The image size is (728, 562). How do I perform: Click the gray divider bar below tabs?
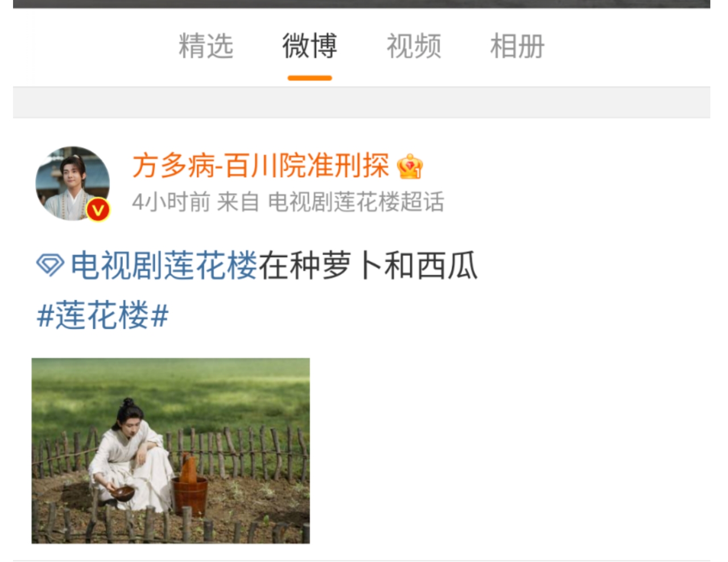click(362, 102)
